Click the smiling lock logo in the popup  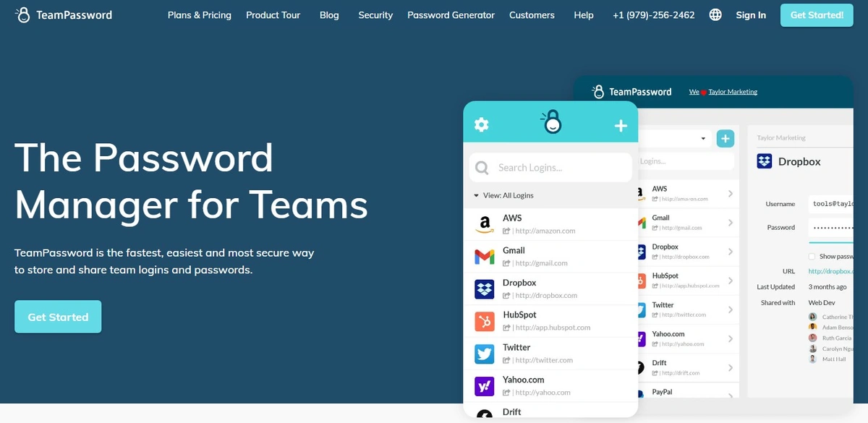(x=551, y=122)
